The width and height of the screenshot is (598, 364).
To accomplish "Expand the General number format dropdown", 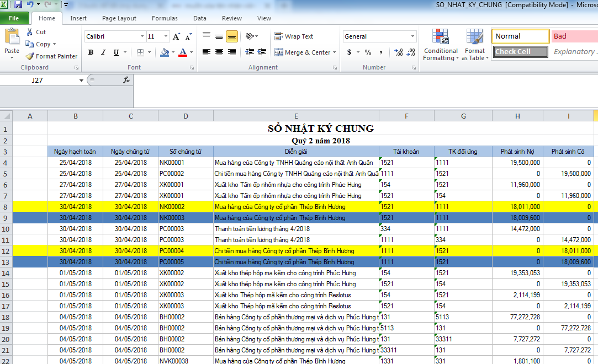I will pyautogui.click(x=412, y=36).
